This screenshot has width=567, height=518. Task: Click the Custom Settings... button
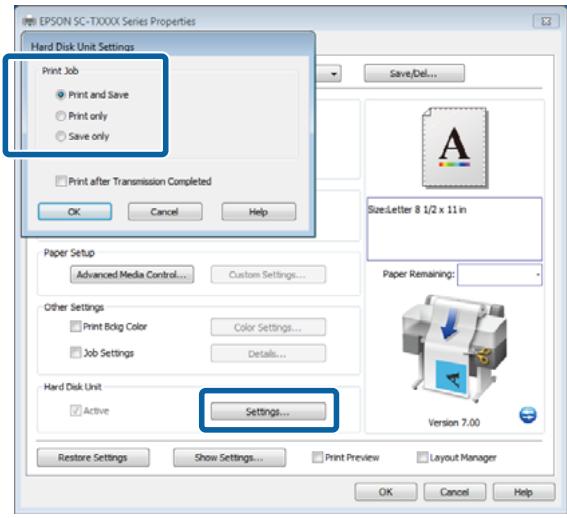pyautogui.click(x=268, y=275)
